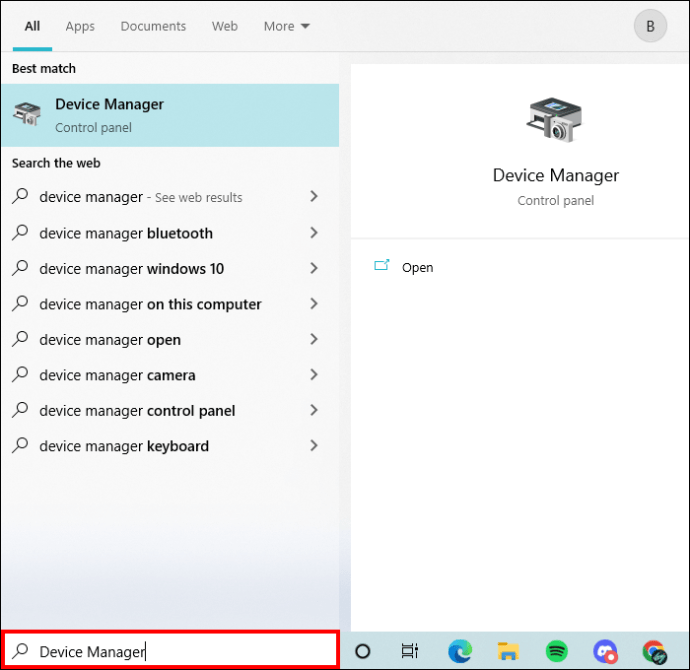Expand 'device manager camera' chevron
The width and height of the screenshot is (690, 670).
coord(314,374)
